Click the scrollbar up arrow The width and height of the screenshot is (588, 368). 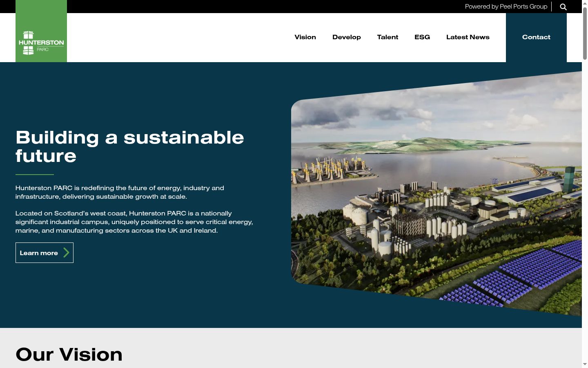(585, 3)
